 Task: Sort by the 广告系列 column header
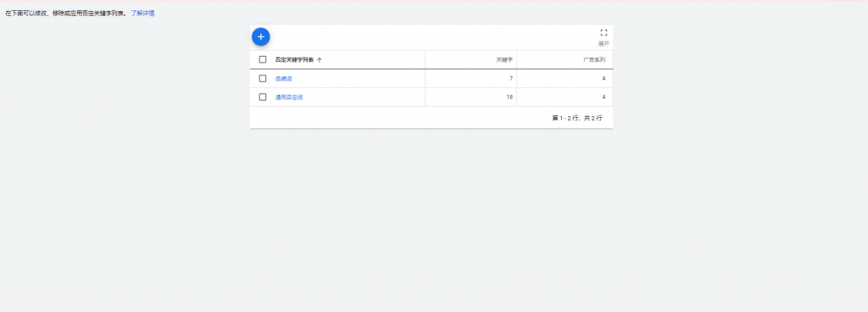pyautogui.click(x=594, y=59)
